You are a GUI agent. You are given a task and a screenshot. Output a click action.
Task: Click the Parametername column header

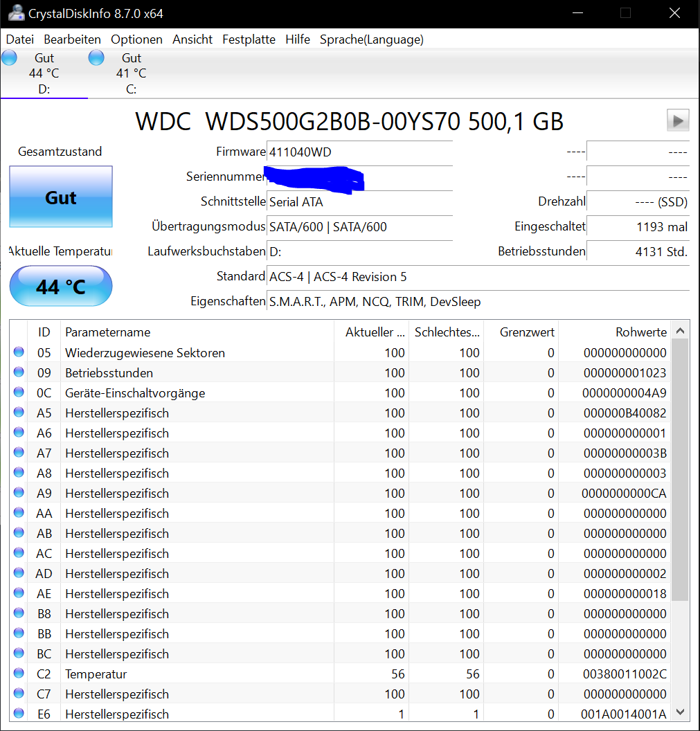click(x=197, y=332)
